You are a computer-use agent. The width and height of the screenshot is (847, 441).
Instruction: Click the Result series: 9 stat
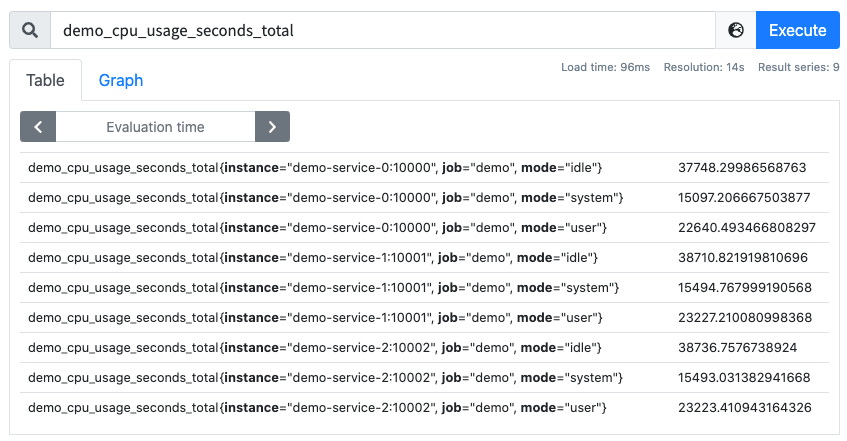(x=798, y=68)
